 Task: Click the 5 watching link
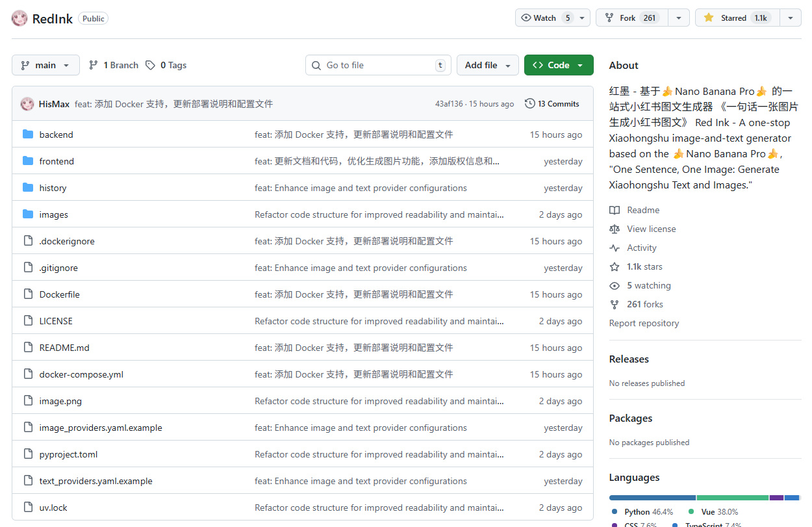click(649, 285)
